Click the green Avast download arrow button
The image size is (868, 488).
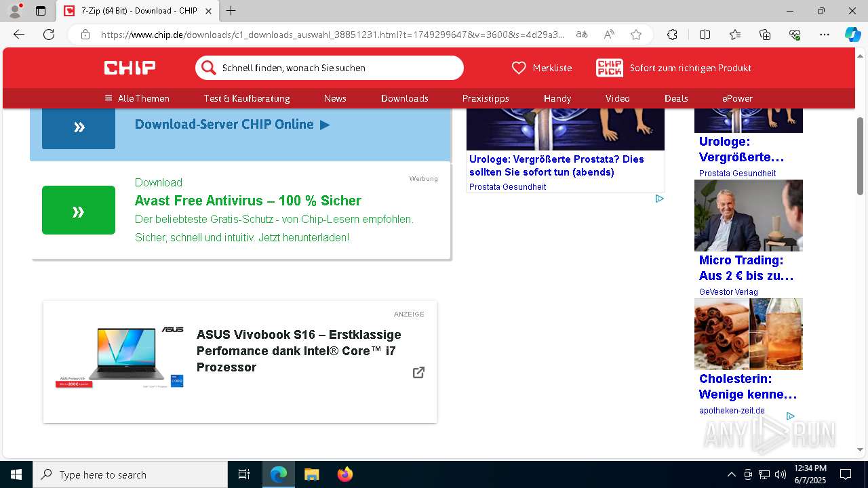click(79, 210)
